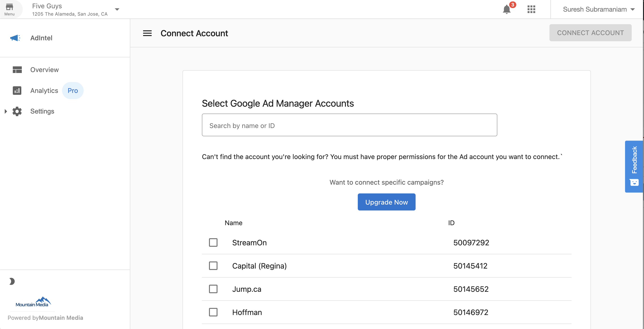Screen dimensions: 644x329
Task: Enable the Hoffman account checkbox
Action: (213, 312)
